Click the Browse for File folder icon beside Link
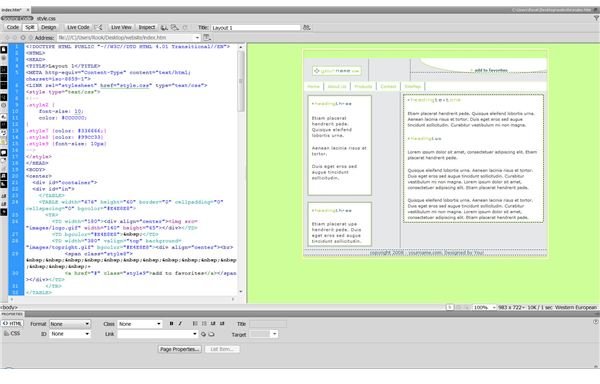 click(211, 334)
